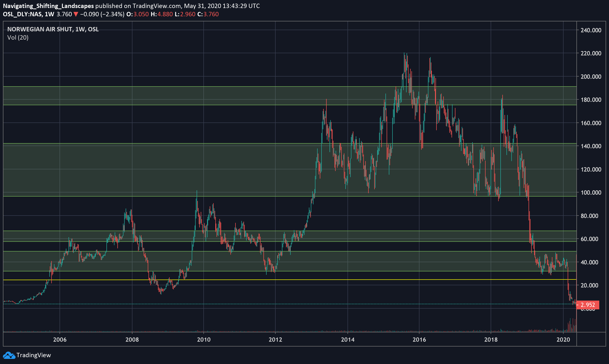609x364 pixels.
Task: Click the 180.000 price axis label
Action: click(x=591, y=100)
